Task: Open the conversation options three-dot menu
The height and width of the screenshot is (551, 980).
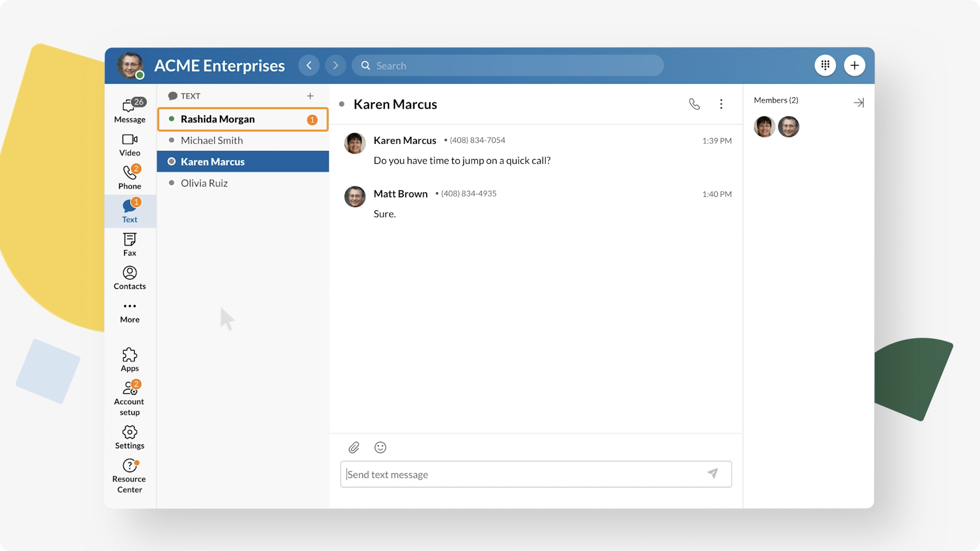Action: tap(721, 104)
